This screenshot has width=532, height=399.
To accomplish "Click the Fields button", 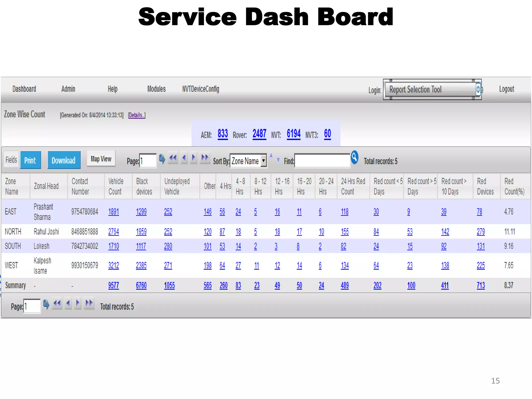I will click(11, 160).
